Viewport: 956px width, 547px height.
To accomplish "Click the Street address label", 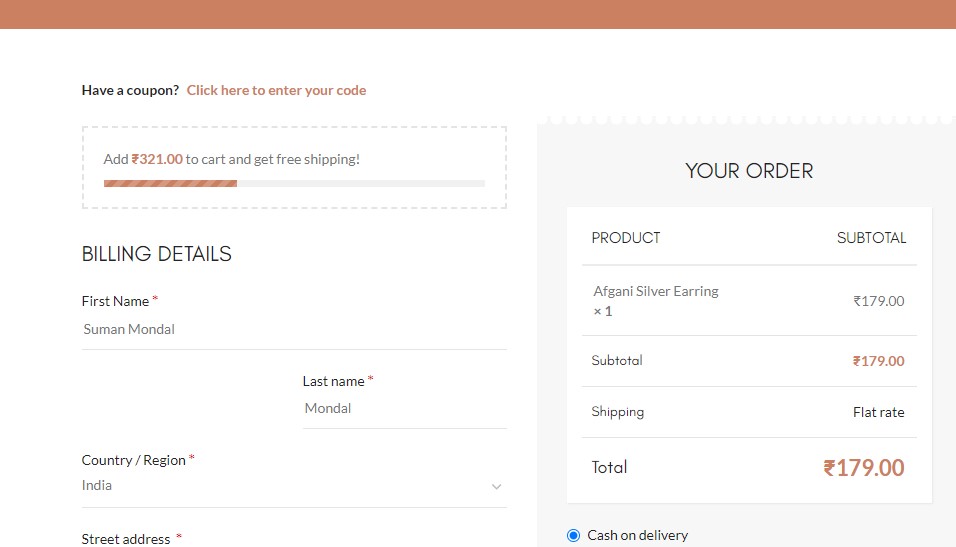I will pyautogui.click(x=126, y=539).
